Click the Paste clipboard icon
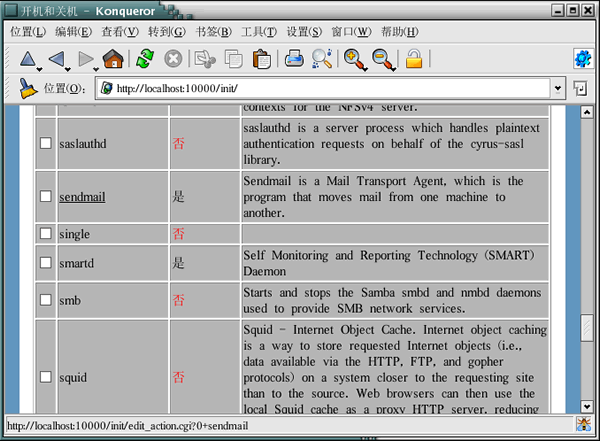The width and height of the screenshot is (600, 441). pos(262,59)
